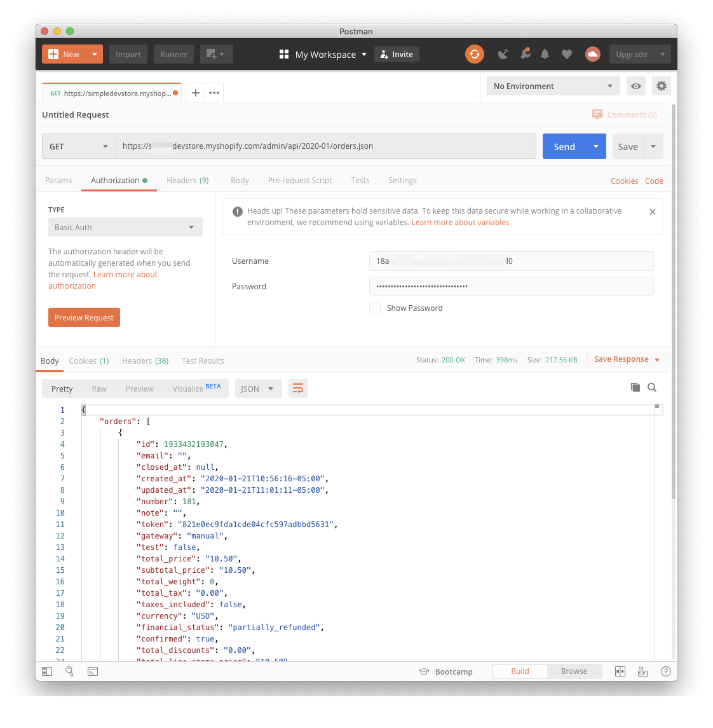Click the Runner button
713x728 pixels.
(173, 54)
